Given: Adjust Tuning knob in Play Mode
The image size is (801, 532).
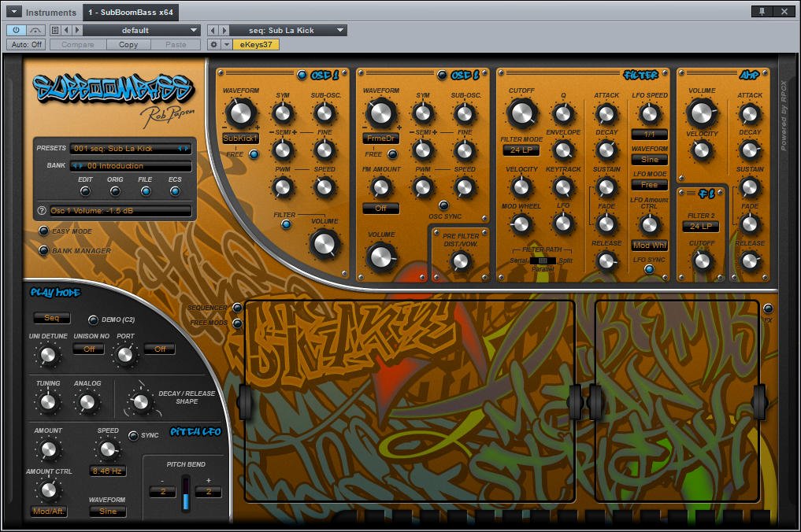Looking at the screenshot, I should click(x=47, y=402).
